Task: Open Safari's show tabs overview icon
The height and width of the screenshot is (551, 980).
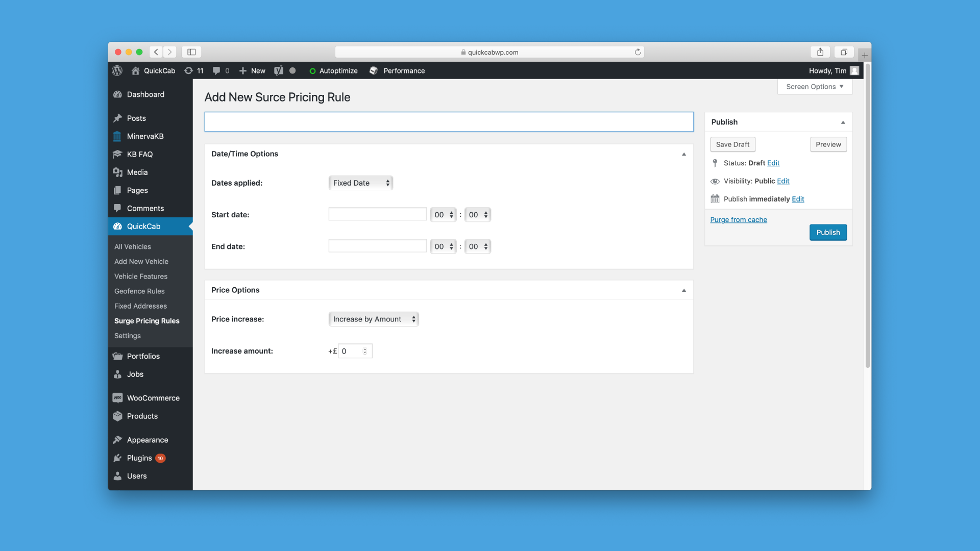Action: point(844,52)
